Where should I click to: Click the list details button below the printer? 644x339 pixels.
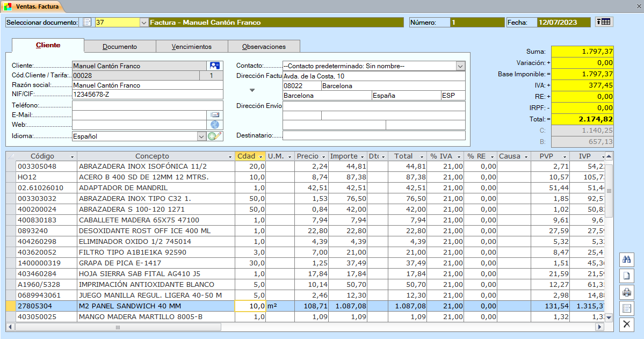pos(626,308)
